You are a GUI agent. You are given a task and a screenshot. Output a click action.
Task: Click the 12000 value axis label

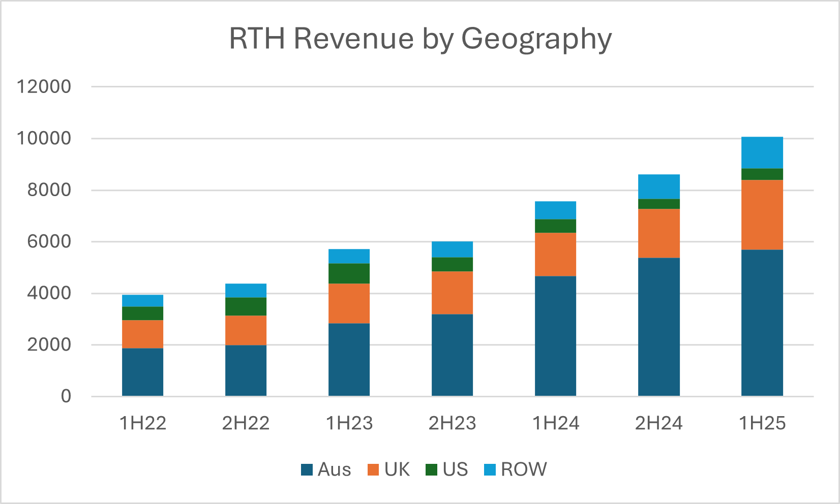[44, 87]
